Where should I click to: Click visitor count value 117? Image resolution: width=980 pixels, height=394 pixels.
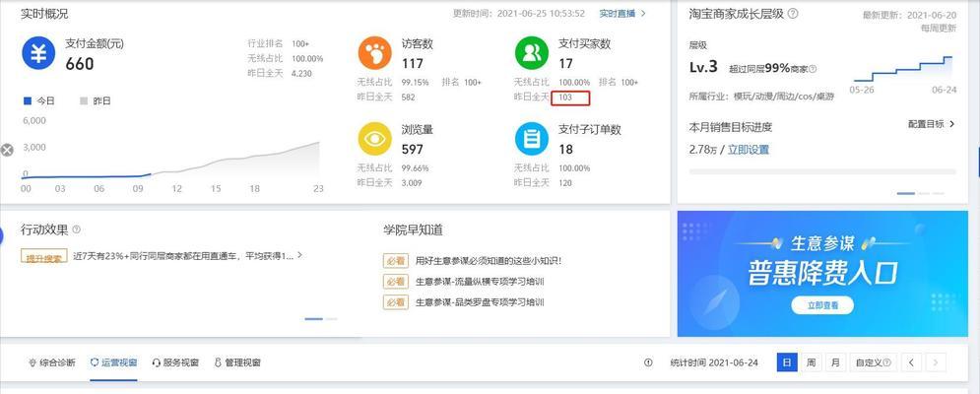413,64
